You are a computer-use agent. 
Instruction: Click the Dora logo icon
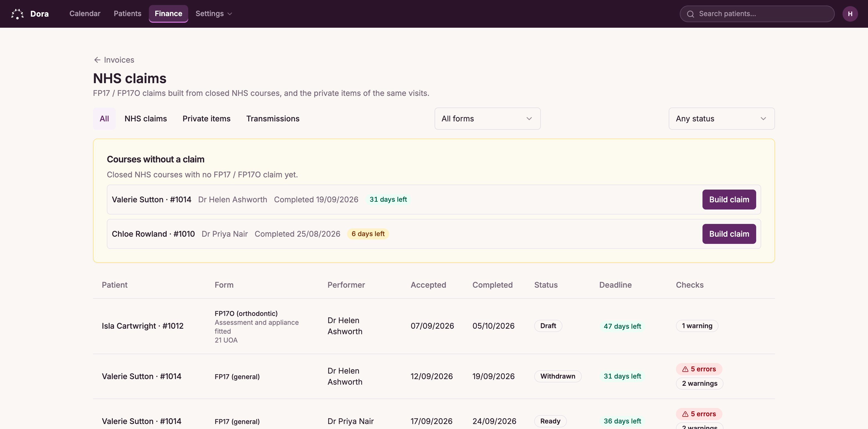coord(17,14)
